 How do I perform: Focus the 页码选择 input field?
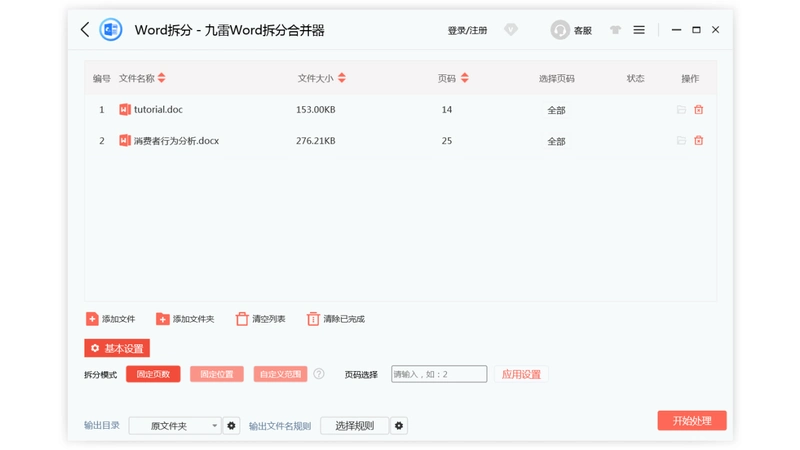coord(439,374)
